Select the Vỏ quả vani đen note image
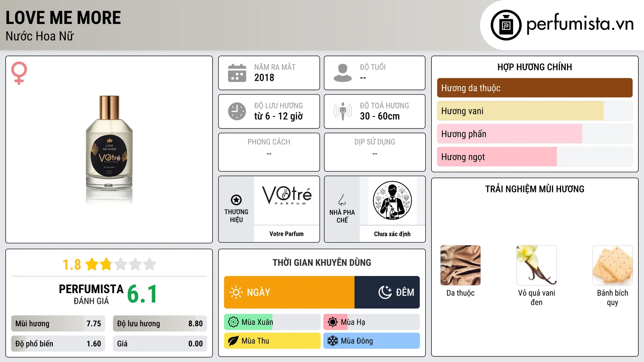This screenshot has width=644, height=362. coord(536,265)
